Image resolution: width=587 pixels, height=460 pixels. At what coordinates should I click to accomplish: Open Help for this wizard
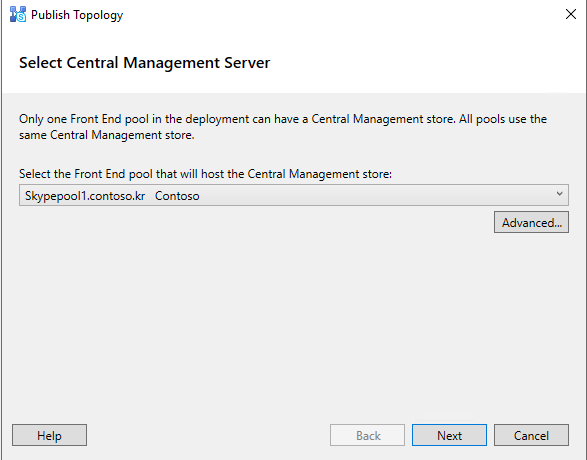pyautogui.click(x=49, y=435)
